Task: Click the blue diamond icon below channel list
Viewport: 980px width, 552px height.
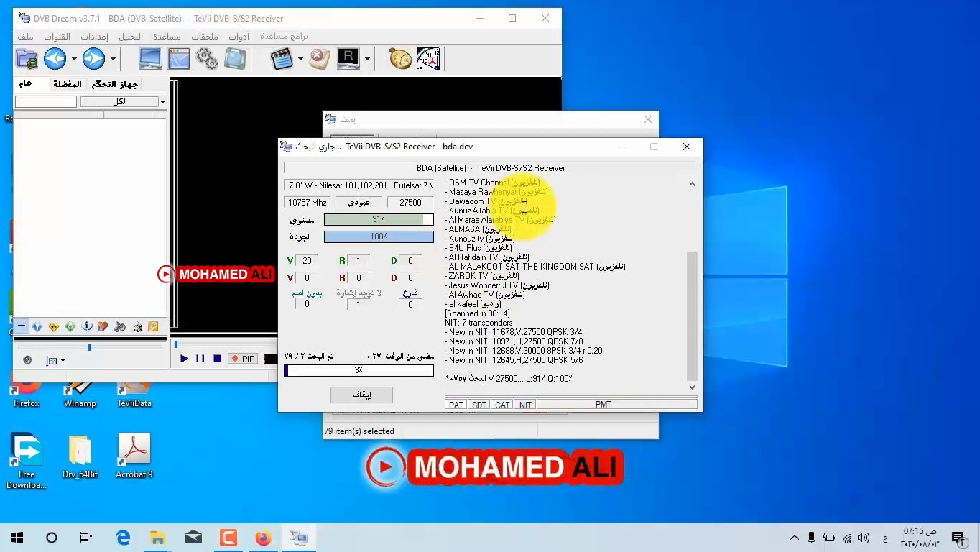Action: coord(37,326)
